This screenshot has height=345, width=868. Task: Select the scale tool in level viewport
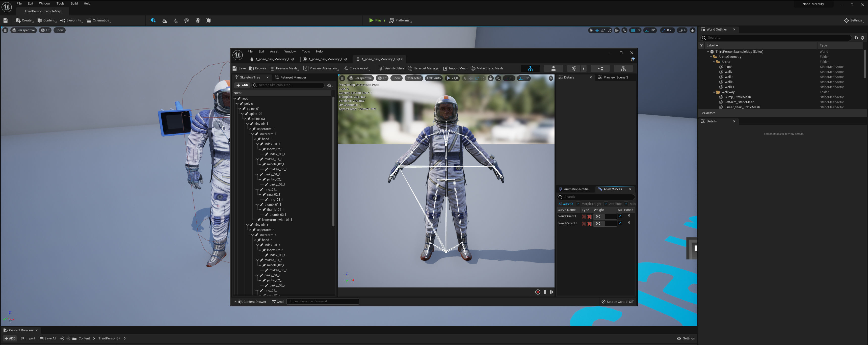coord(609,30)
